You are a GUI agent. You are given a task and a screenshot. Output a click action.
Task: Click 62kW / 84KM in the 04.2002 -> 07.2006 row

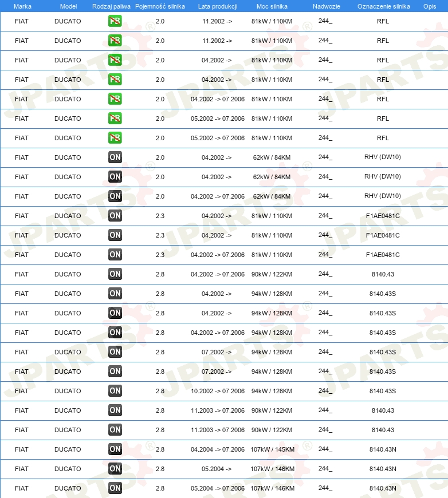[272, 196]
